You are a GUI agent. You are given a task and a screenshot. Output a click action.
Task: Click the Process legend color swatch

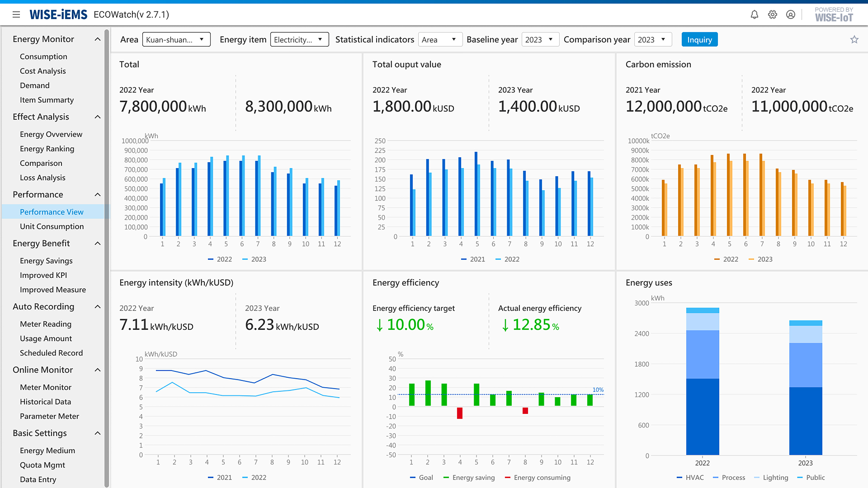click(x=716, y=477)
